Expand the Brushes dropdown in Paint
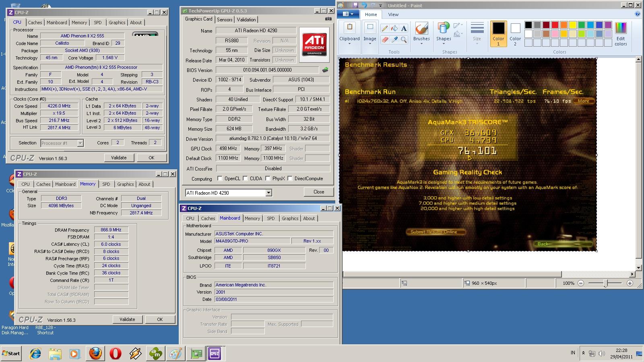 [x=421, y=33]
